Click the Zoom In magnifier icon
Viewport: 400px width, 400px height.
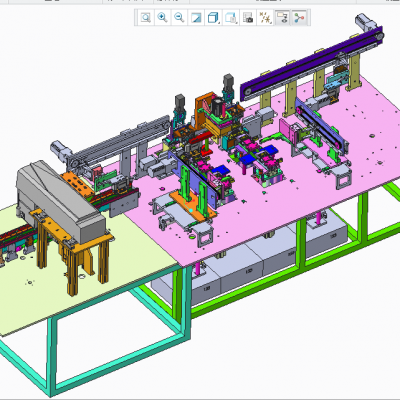tap(162, 17)
